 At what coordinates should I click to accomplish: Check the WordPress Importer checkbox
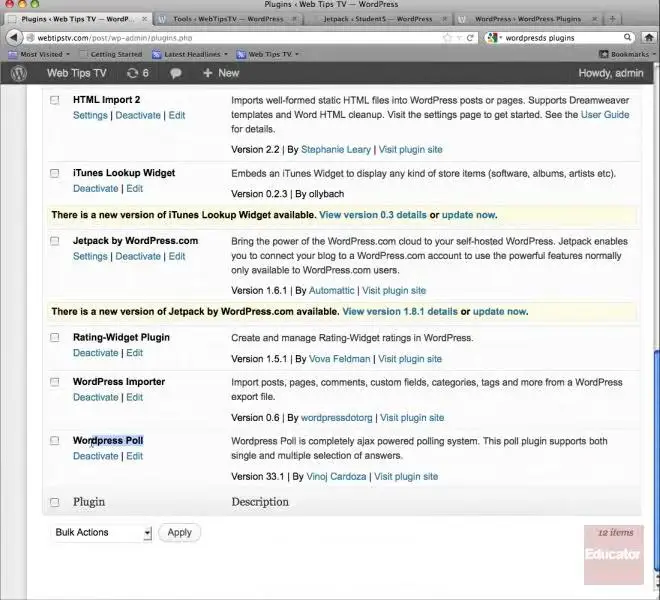coord(55,382)
